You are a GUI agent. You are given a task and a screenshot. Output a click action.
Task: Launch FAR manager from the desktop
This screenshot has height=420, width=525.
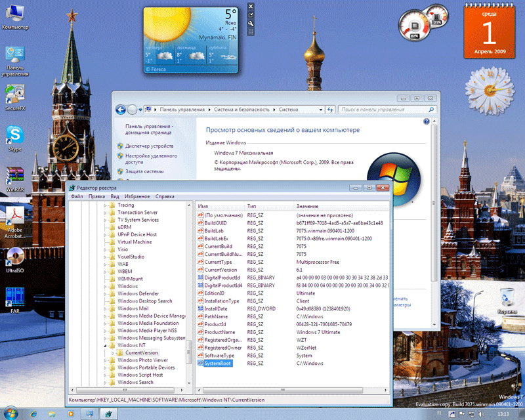[x=14, y=301]
